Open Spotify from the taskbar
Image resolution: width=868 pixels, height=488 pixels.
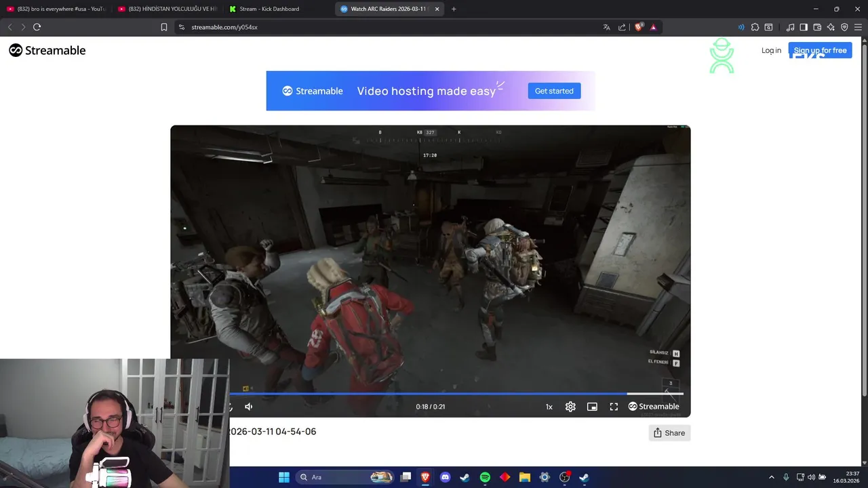(x=485, y=477)
